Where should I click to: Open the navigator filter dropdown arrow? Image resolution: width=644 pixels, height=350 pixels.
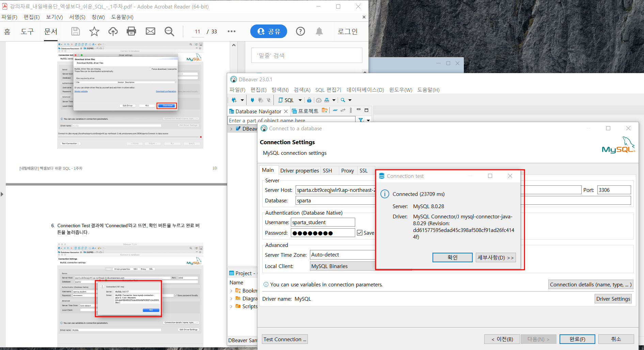368,120
